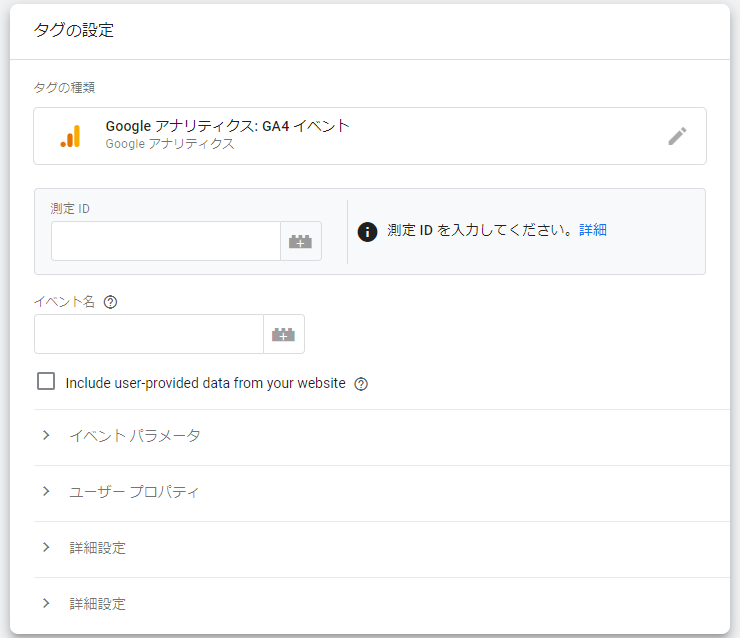Click the pencil edit icon for tag type
This screenshot has width=740, height=638.
677,136
